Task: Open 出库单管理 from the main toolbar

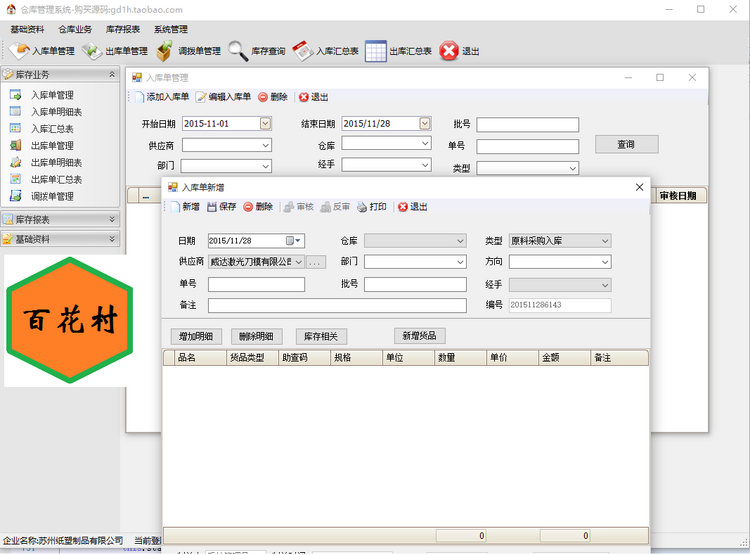Action: [x=92, y=51]
